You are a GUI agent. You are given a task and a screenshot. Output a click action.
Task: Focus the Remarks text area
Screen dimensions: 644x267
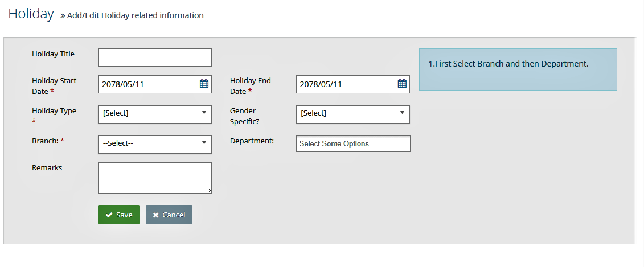pyautogui.click(x=155, y=178)
